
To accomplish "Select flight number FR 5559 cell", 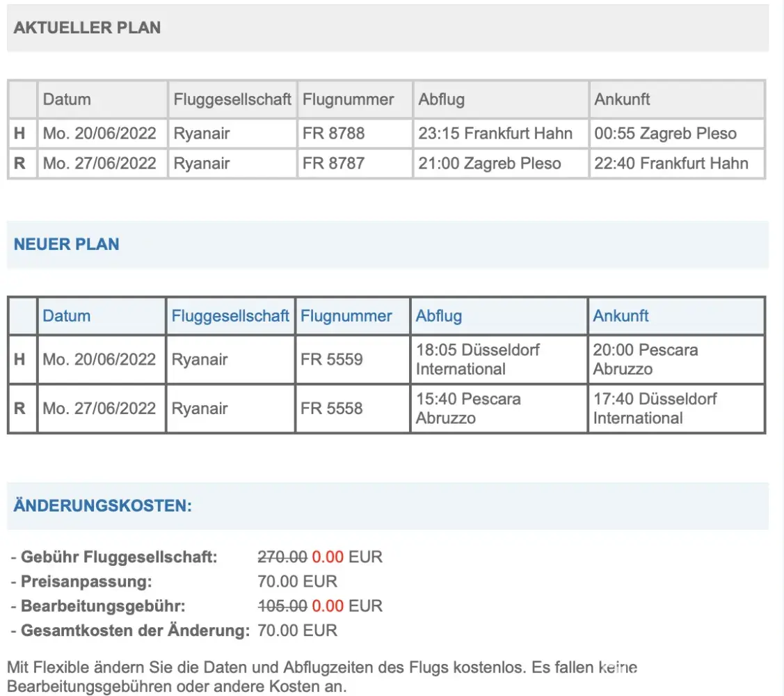I will [x=331, y=359].
